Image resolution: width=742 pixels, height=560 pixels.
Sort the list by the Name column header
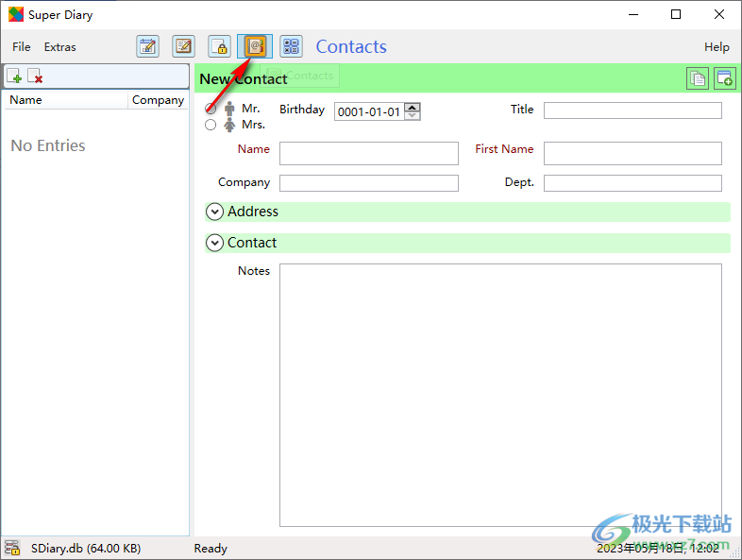(x=66, y=100)
